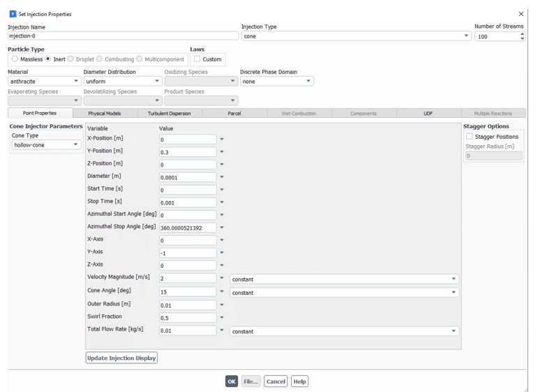Enable the Custom laws checkbox
This screenshot has height=392, width=547.
(x=197, y=59)
